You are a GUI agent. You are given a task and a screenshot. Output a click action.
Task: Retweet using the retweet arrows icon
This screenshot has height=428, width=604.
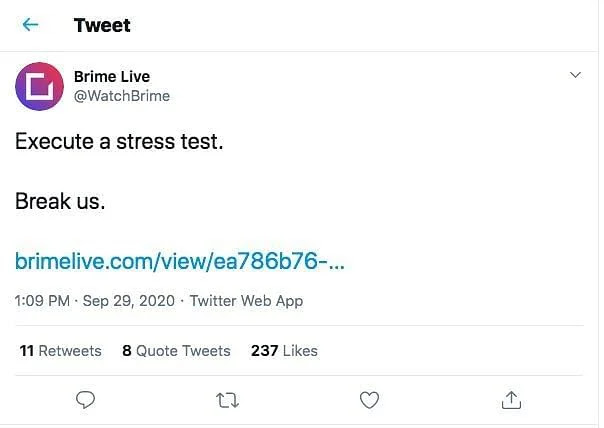227,399
